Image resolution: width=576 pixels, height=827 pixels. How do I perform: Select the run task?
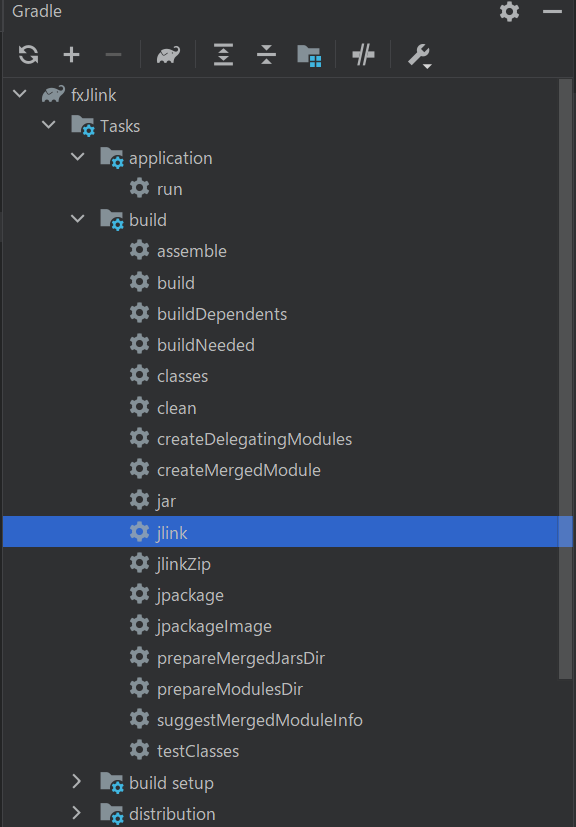pyautogui.click(x=170, y=189)
